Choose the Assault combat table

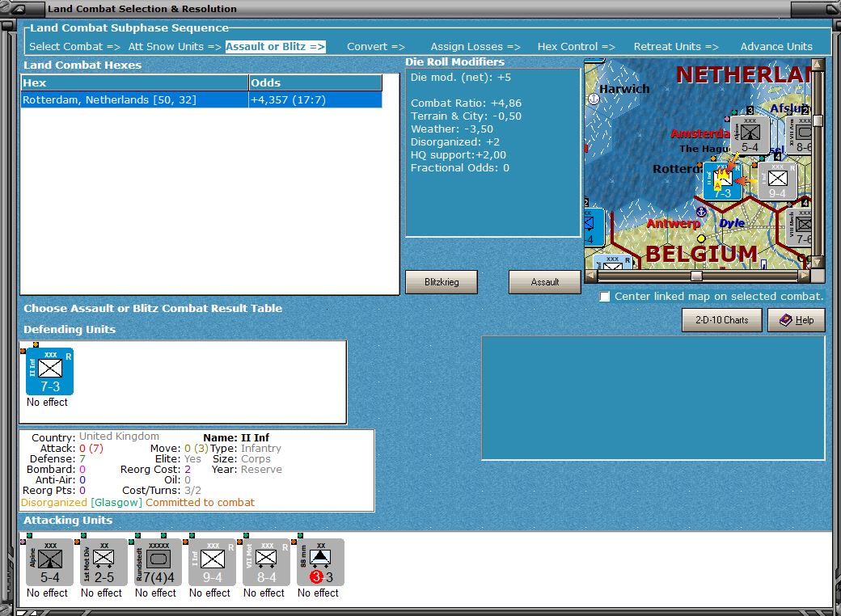pyautogui.click(x=545, y=282)
